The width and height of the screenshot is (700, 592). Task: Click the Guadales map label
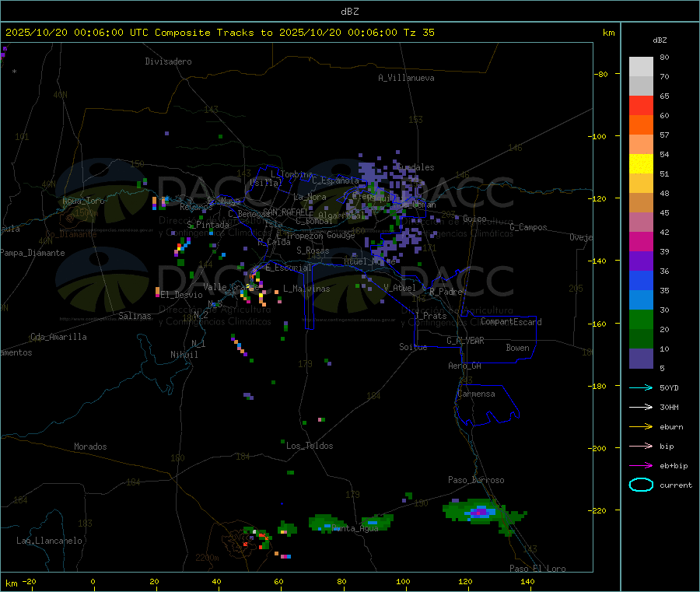415,167
